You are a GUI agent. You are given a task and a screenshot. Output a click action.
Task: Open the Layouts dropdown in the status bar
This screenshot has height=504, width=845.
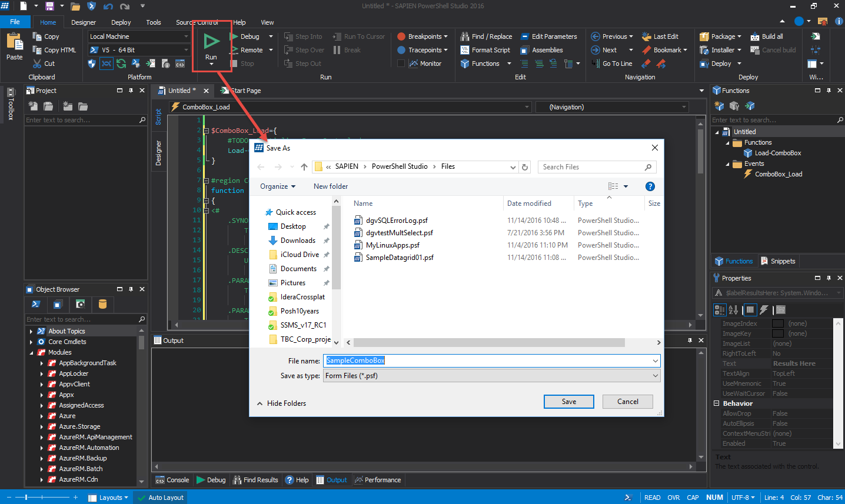[x=108, y=498]
